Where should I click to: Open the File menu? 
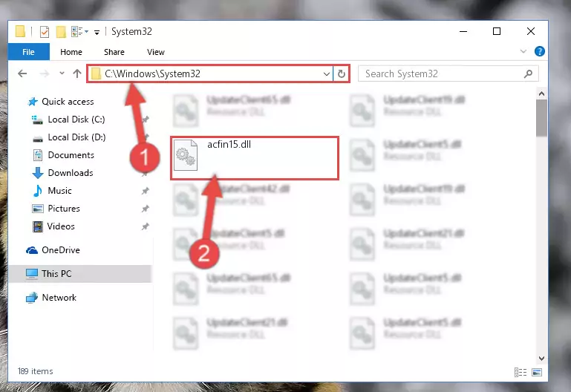point(28,52)
